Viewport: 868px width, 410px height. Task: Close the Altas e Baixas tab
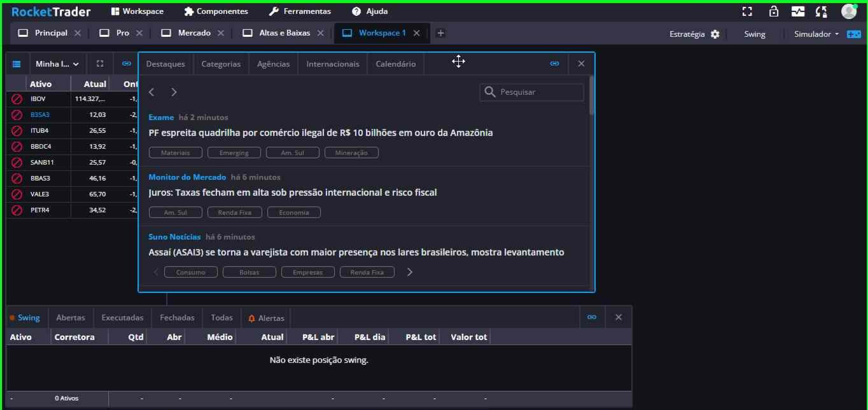pyautogui.click(x=321, y=33)
